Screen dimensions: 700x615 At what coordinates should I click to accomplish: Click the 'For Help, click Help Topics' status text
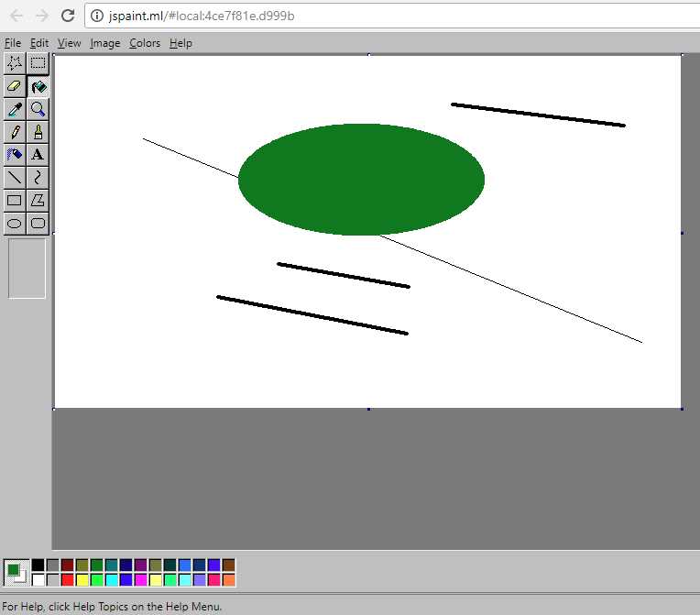coord(112,607)
